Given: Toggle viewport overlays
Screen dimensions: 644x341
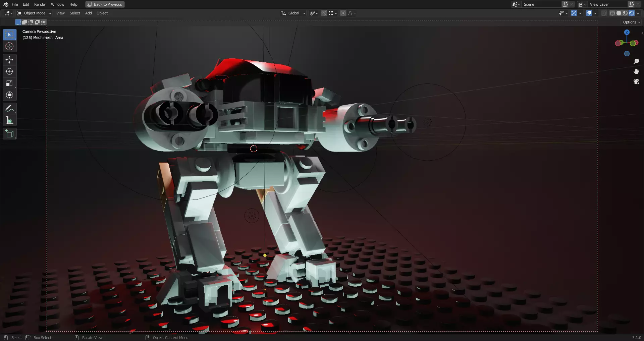Looking at the screenshot, I should [x=589, y=13].
